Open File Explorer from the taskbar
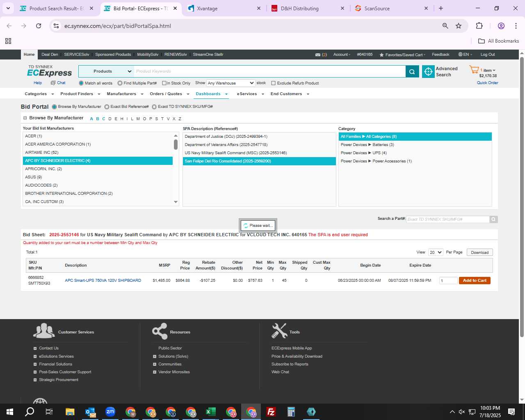 coord(70,412)
